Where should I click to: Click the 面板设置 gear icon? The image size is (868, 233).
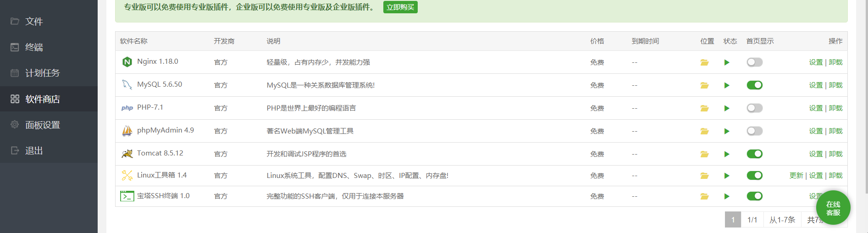tap(15, 124)
